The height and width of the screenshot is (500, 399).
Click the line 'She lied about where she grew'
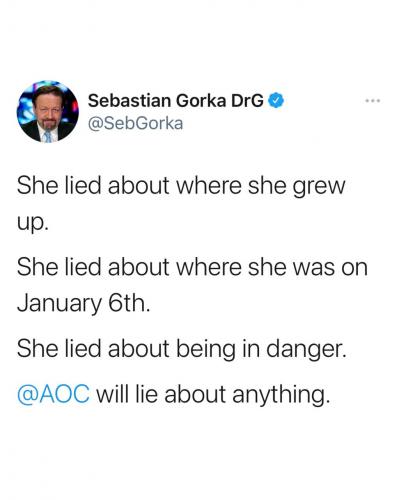[181, 187]
